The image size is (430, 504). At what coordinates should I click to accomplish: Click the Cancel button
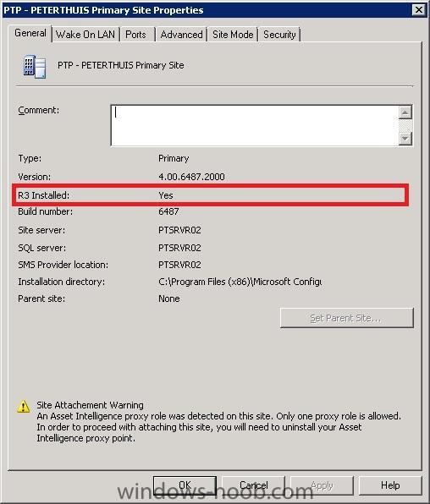pyautogui.click(x=254, y=485)
